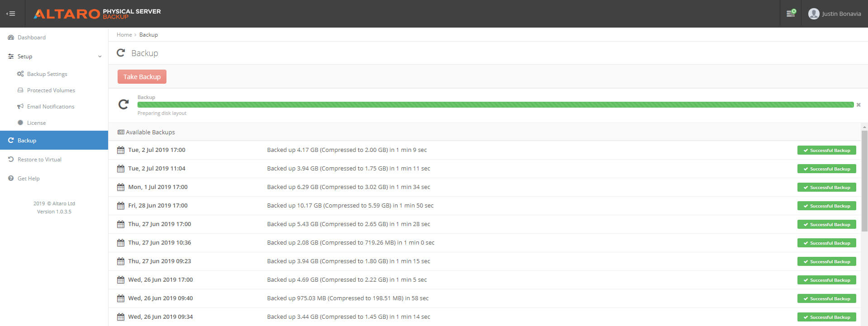This screenshot has width=868, height=326.
Task: Click Successful Backup badge for 27 Jun 10:36
Action: [x=826, y=243]
